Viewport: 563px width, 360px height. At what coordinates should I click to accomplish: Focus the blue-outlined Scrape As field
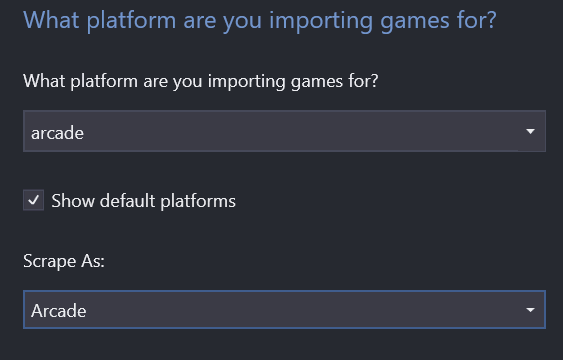pos(284,309)
